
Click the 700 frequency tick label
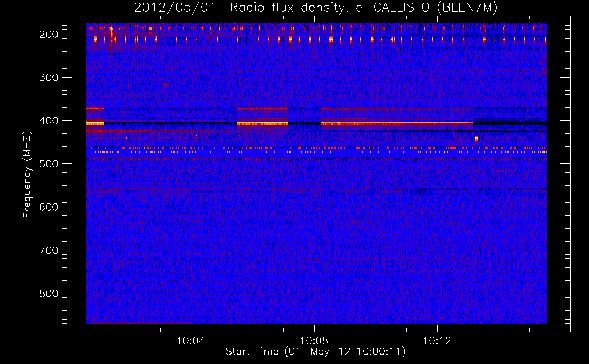[x=49, y=250]
